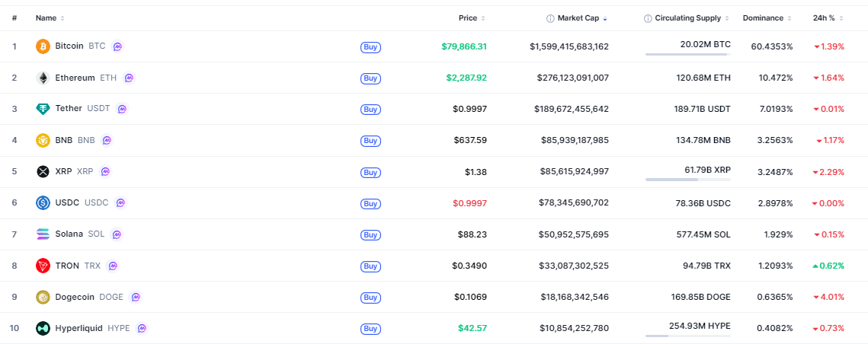Click the USDC blue logo icon
The width and height of the screenshot is (868, 344).
tap(43, 203)
